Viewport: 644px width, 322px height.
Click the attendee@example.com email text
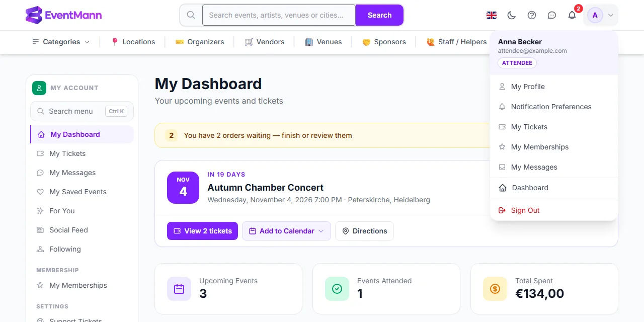pyautogui.click(x=532, y=51)
